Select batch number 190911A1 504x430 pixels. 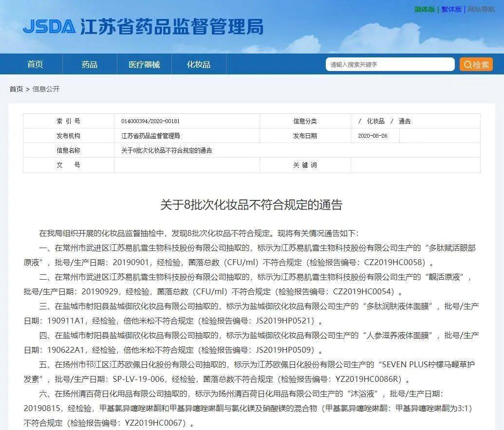click(66, 321)
